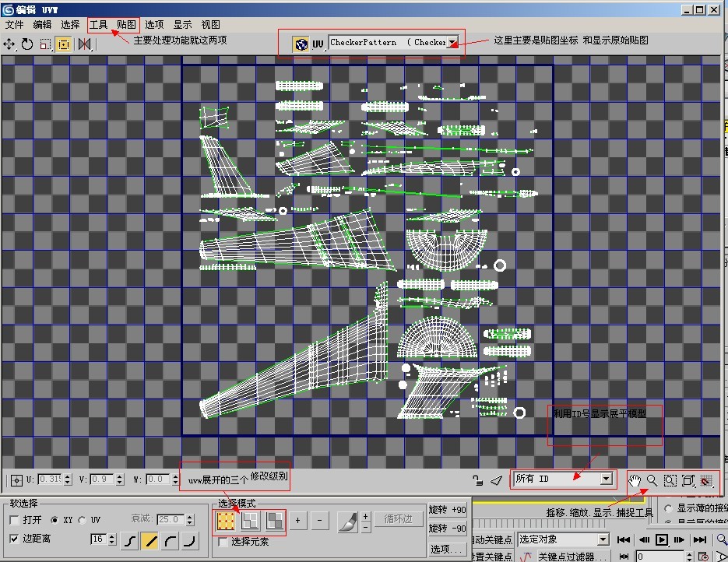Enable the 打开 soft selection checkbox

tap(15, 519)
